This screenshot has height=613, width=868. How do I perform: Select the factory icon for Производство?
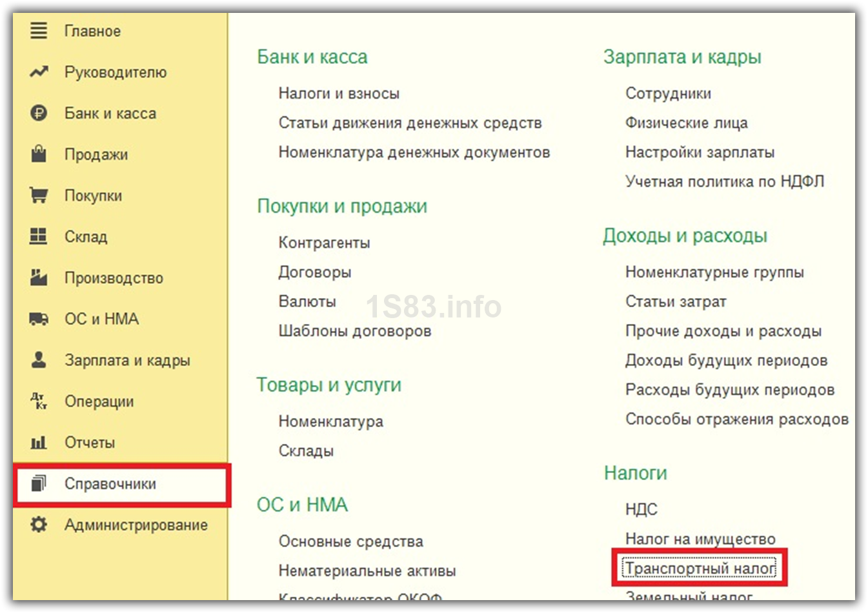39,277
